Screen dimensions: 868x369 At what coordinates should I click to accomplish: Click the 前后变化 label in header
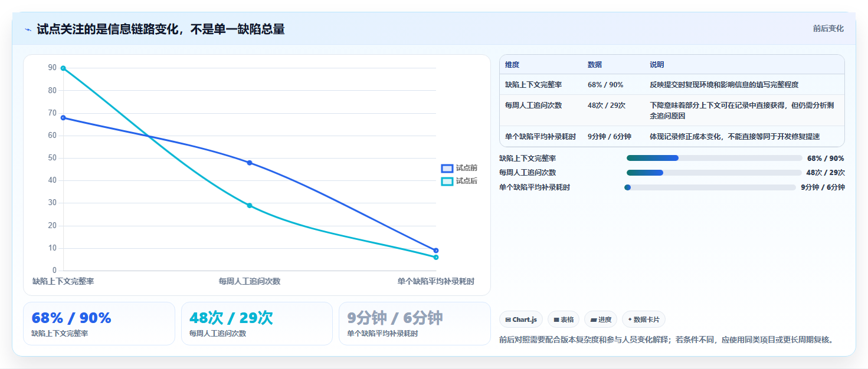point(828,28)
